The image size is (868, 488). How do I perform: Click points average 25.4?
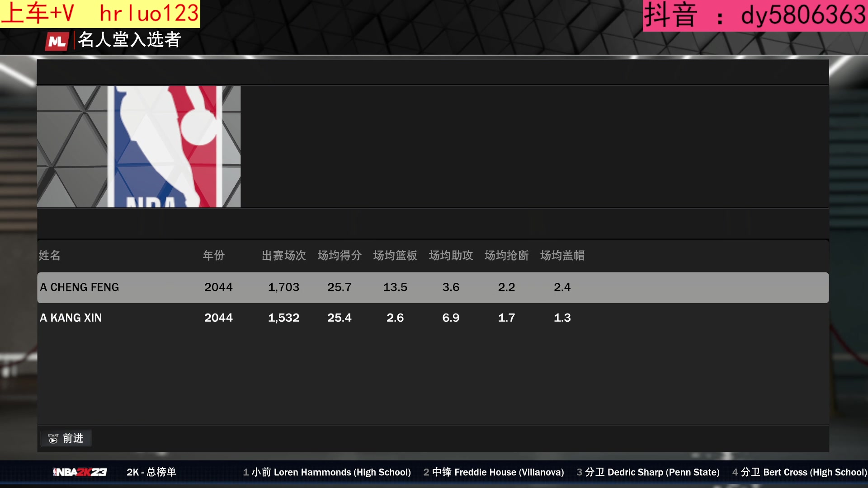(x=340, y=318)
